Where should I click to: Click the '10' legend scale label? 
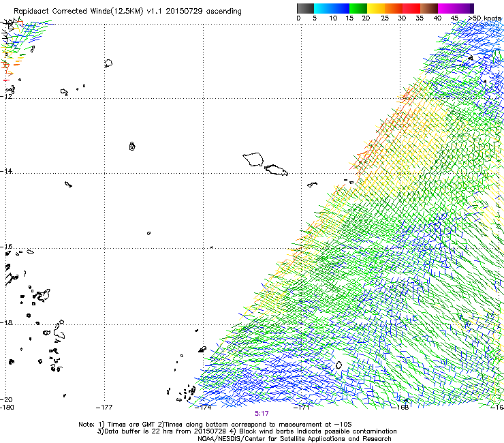click(x=333, y=18)
